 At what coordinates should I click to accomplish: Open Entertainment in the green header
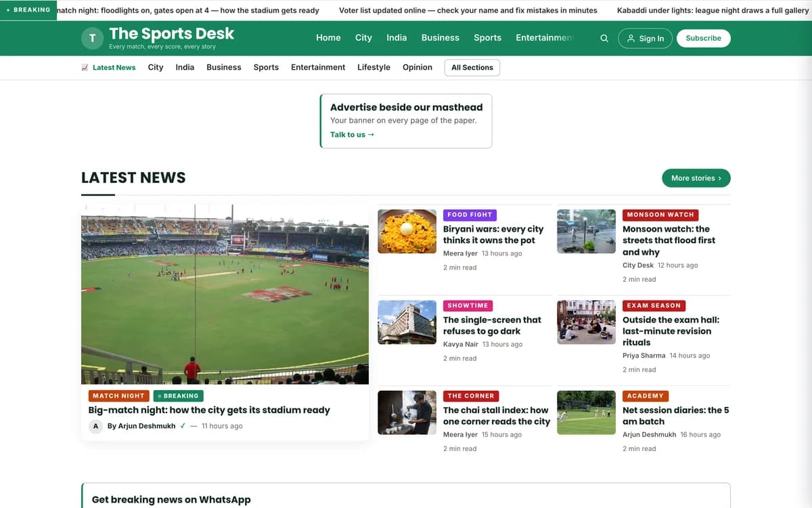544,38
